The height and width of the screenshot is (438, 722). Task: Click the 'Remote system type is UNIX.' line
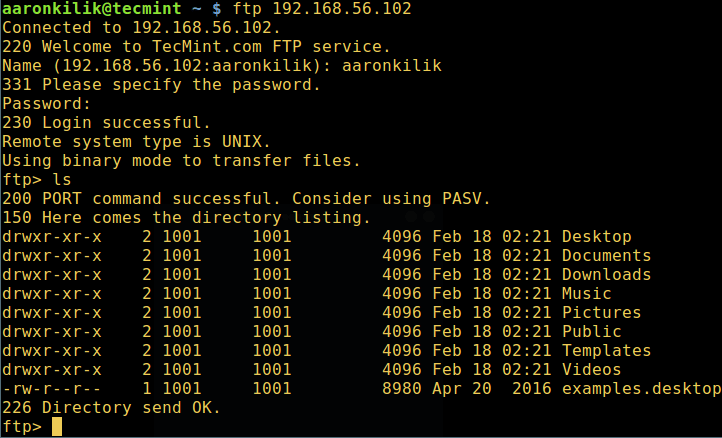pos(136,142)
